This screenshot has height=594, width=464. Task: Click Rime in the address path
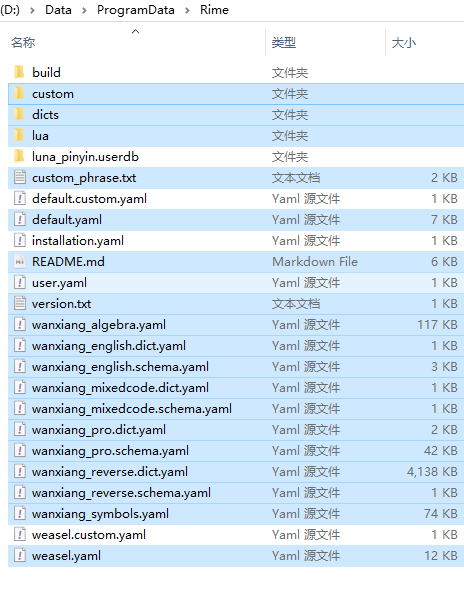pyautogui.click(x=214, y=9)
